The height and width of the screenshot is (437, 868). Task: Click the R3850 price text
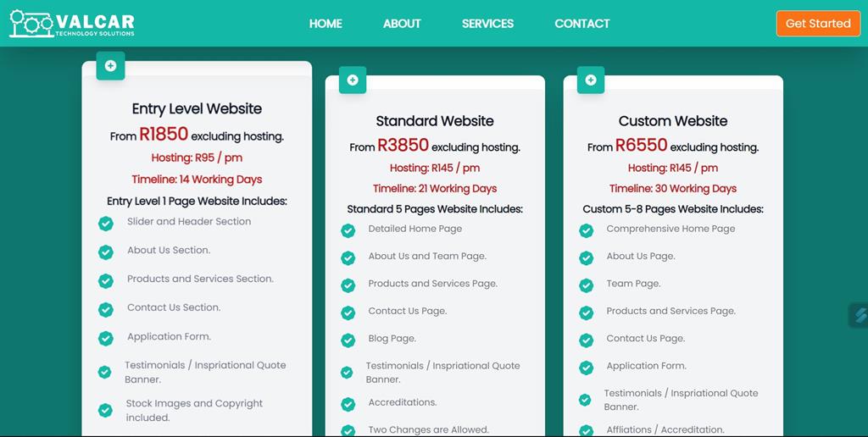tap(403, 146)
